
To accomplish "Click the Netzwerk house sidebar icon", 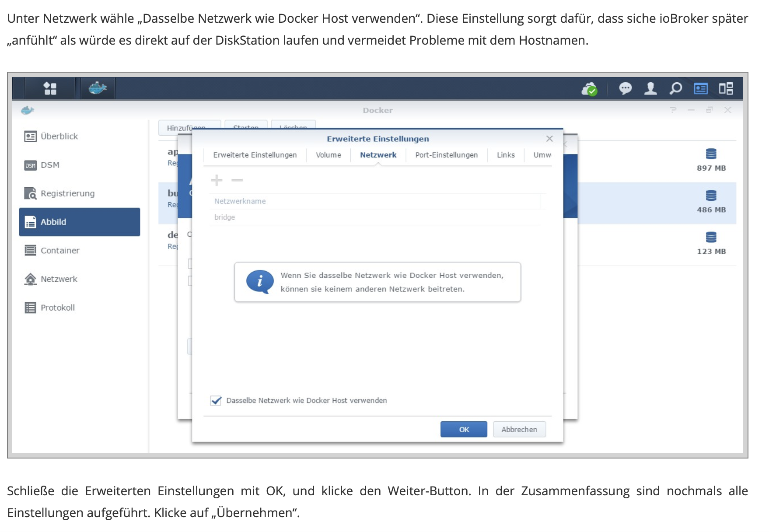I will (30, 279).
